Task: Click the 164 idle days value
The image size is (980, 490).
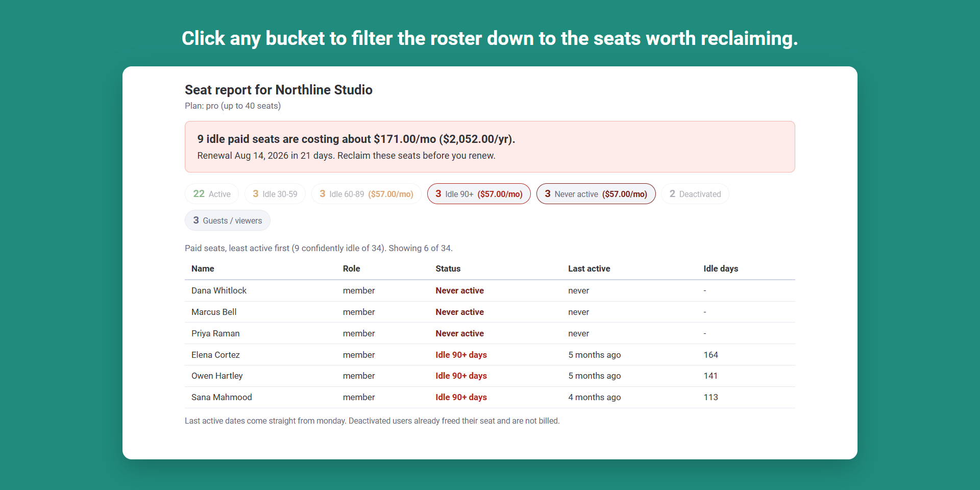Action: point(710,355)
